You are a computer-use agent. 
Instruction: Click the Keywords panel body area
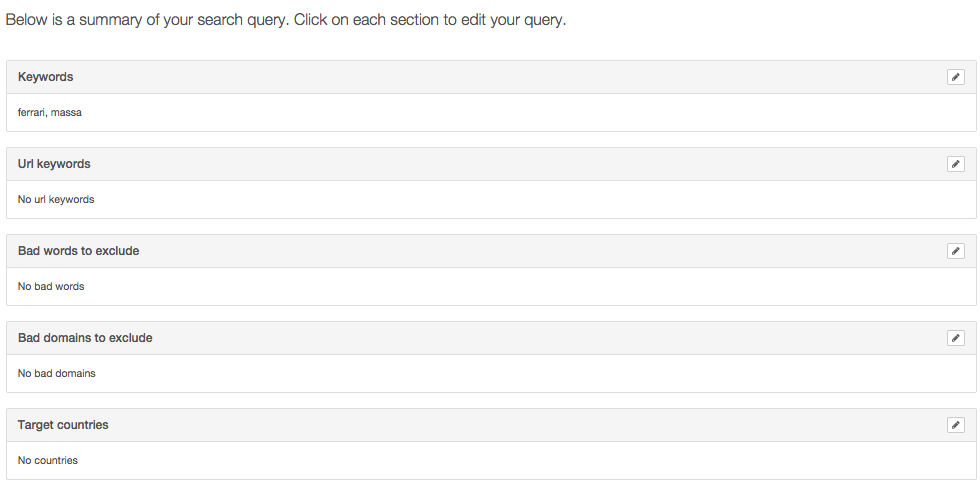(x=500, y=113)
